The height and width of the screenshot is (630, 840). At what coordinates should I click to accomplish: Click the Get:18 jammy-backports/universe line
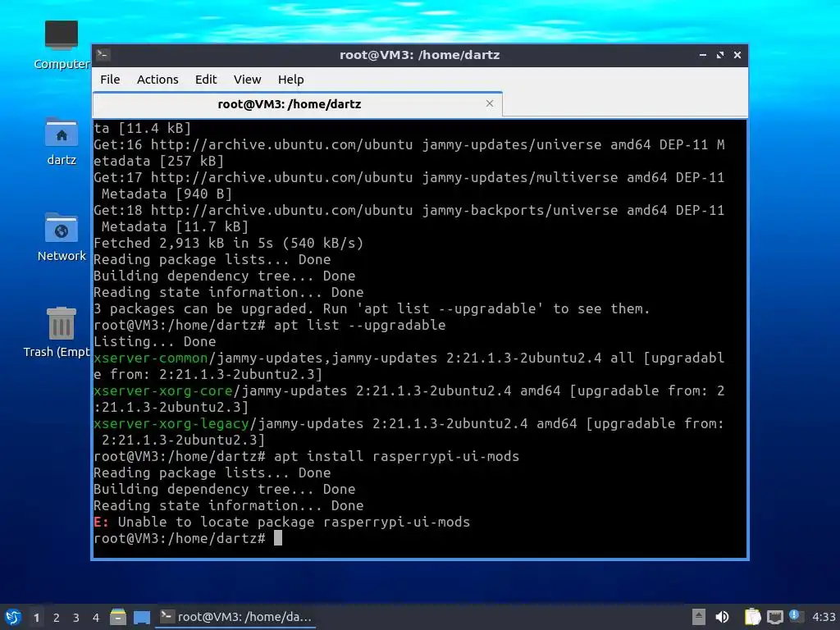point(409,211)
